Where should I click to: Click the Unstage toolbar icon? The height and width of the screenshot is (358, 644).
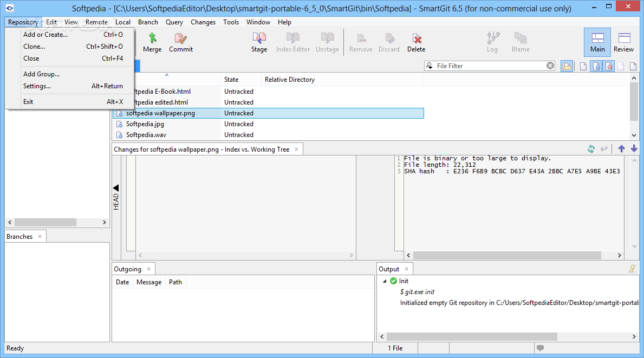[x=327, y=38]
